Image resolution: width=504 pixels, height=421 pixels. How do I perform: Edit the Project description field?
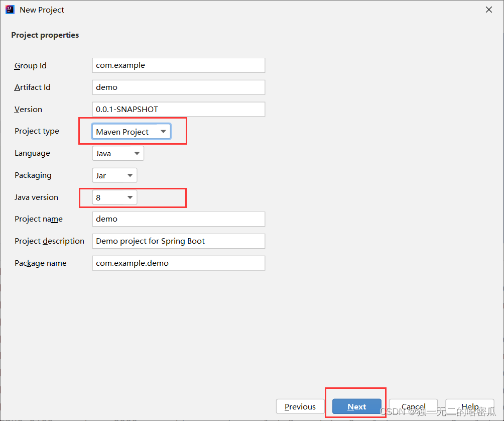(x=178, y=241)
